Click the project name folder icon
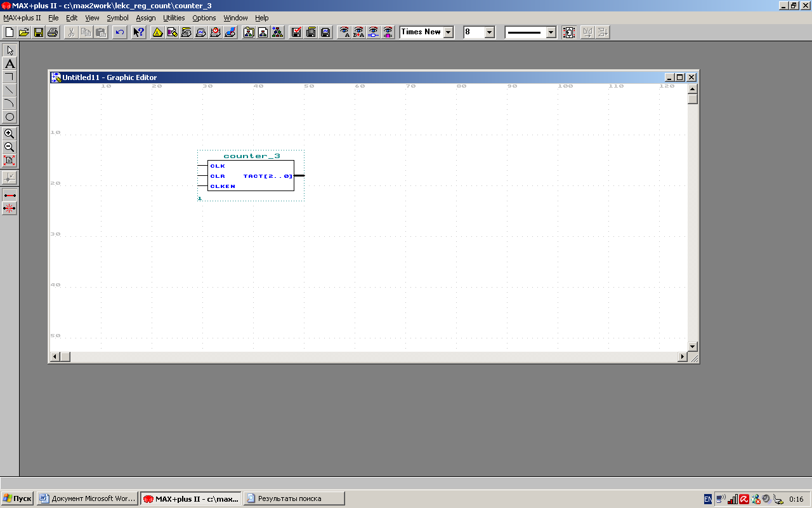Image resolution: width=812 pixels, height=508 pixels. 249,32
